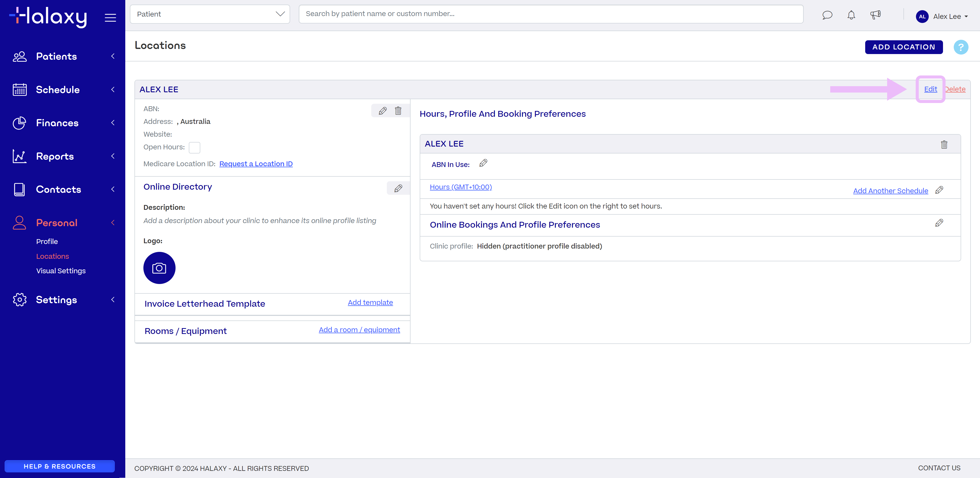
Task: Expand the Alex Lee account menu
Action: (x=950, y=16)
